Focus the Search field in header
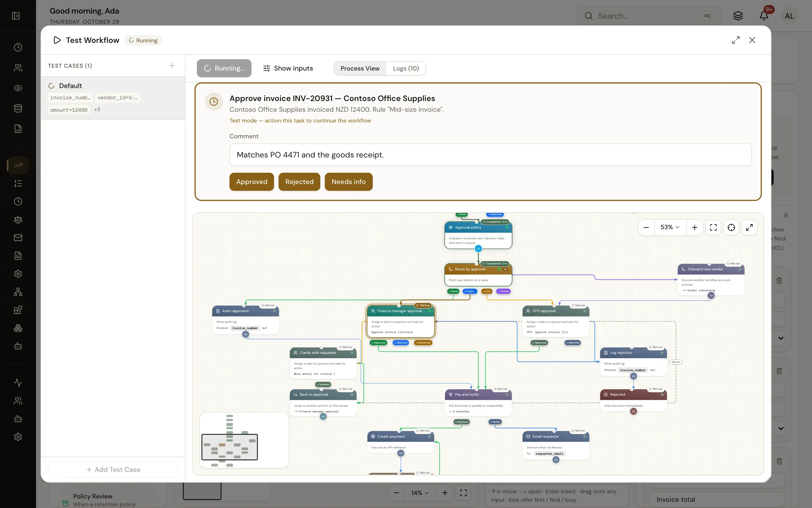 649,16
